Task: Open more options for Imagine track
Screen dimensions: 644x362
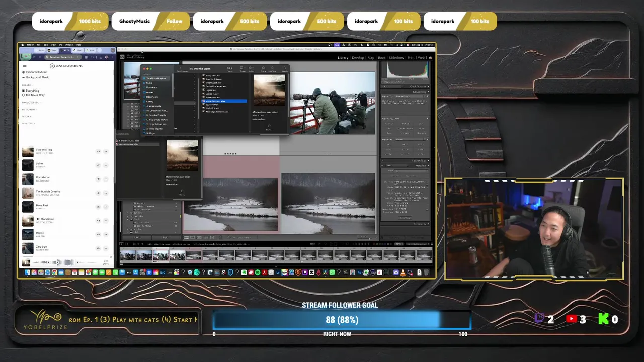Action: (106, 234)
